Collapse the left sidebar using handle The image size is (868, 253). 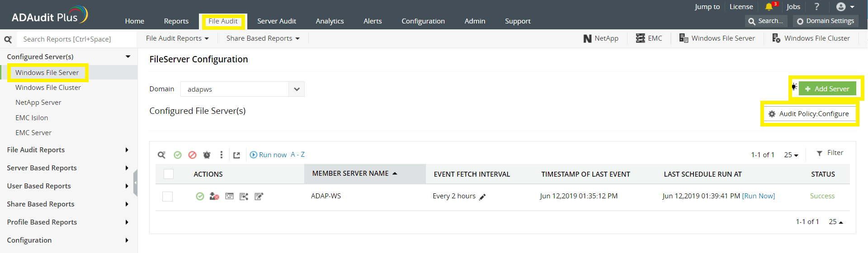click(x=135, y=183)
